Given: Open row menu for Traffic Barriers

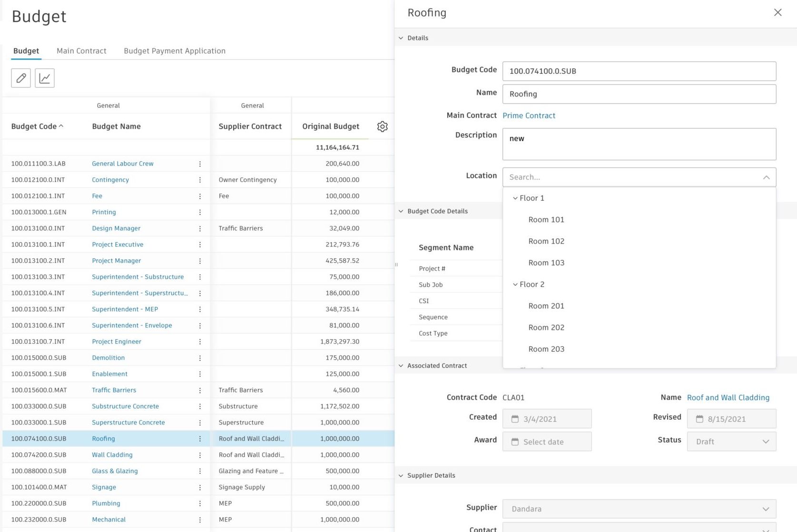Looking at the screenshot, I should (200, 390).
